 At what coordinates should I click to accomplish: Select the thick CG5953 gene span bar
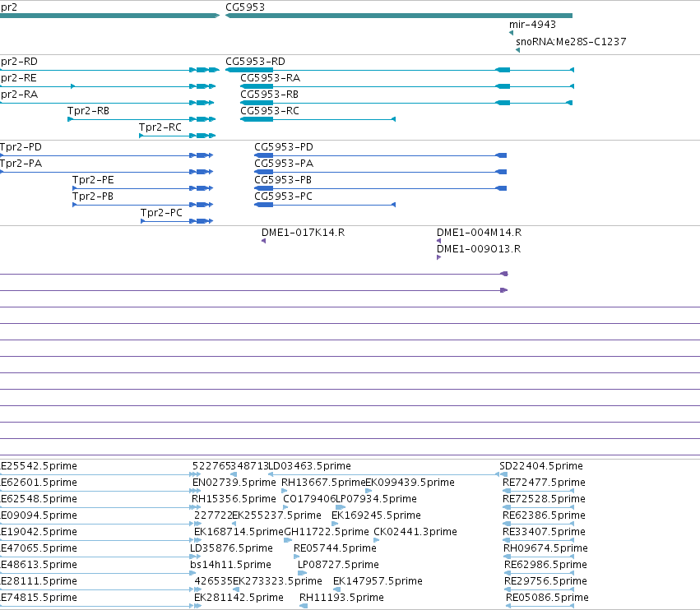pyautogui.click(x=399, y=16)
